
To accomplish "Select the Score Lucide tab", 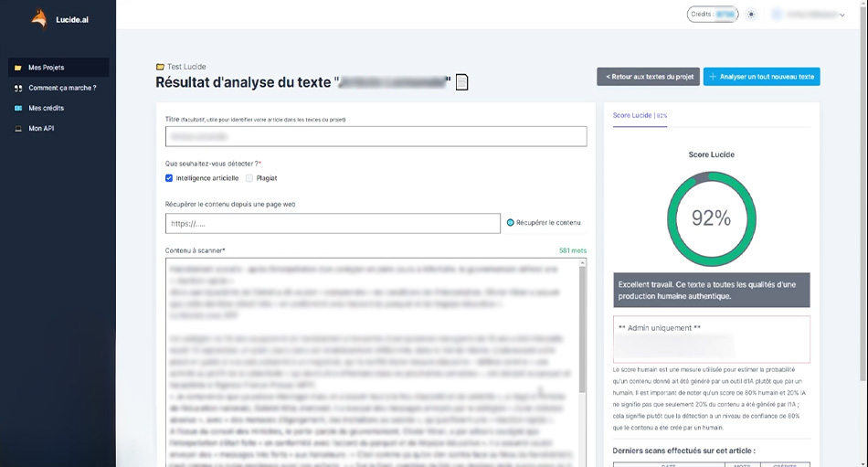I will click(640, 116).
